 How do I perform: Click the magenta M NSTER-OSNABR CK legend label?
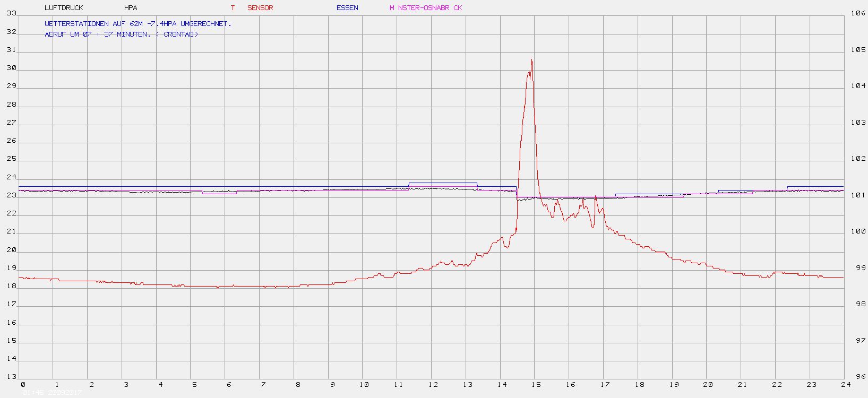pos(426,8)
